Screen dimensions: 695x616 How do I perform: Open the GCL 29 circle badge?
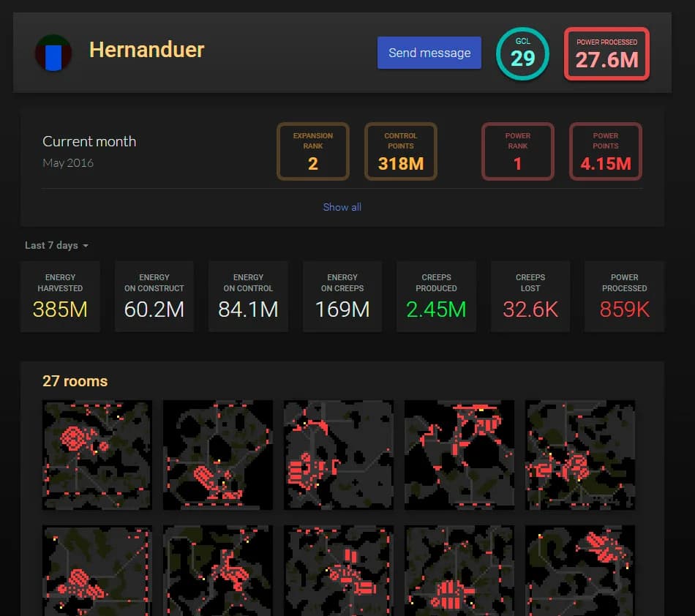pos(522,53)
